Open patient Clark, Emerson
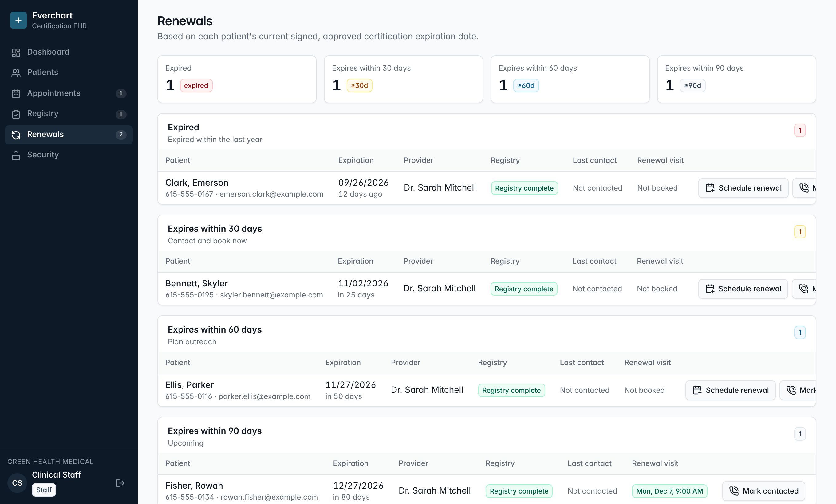836x504 pixels. (x=197, y=183)
